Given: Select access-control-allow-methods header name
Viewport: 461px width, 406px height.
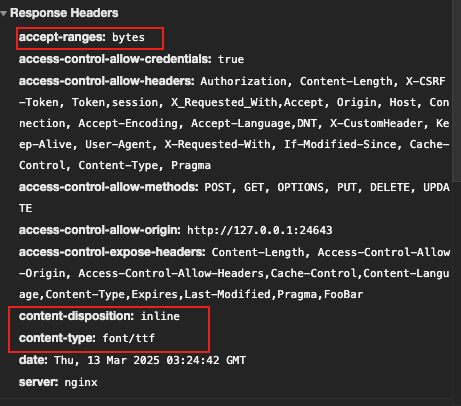Looking at the screenshot, I should pos(109,187).
